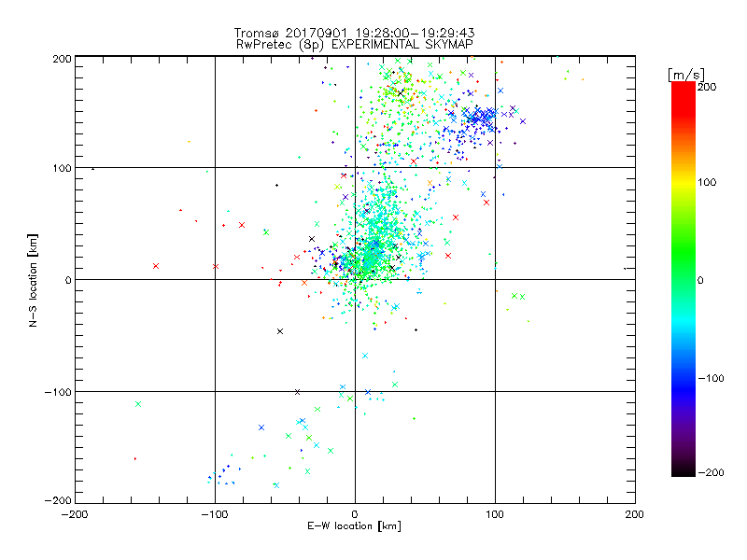Click the small yellow marker in upper-left quadrant
747x560 pixels.
click(190, 142)
